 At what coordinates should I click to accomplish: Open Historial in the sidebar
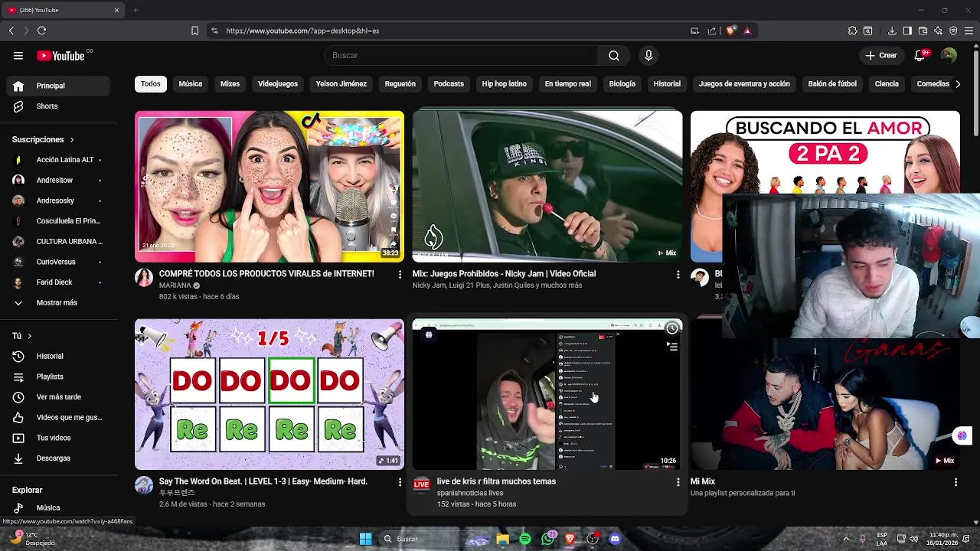[x=60, y=356]
